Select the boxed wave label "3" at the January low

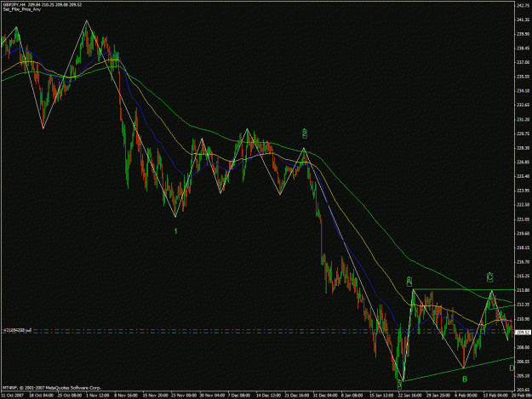(x=400, y=385)
